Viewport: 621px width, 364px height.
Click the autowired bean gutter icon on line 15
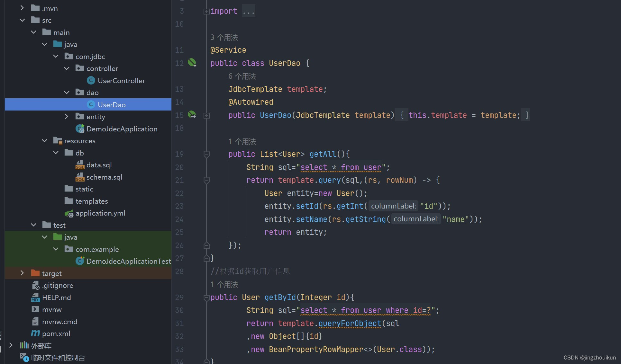[x=192, y=115]
